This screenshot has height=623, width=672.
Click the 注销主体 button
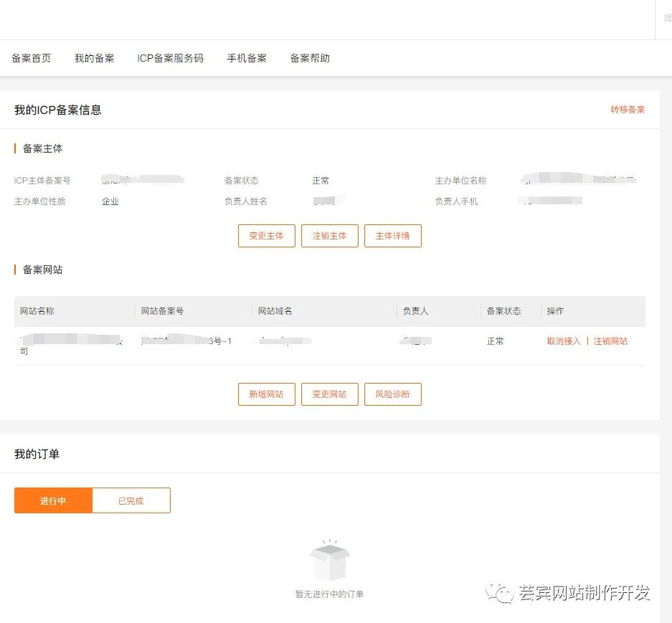tap(329, 236)
